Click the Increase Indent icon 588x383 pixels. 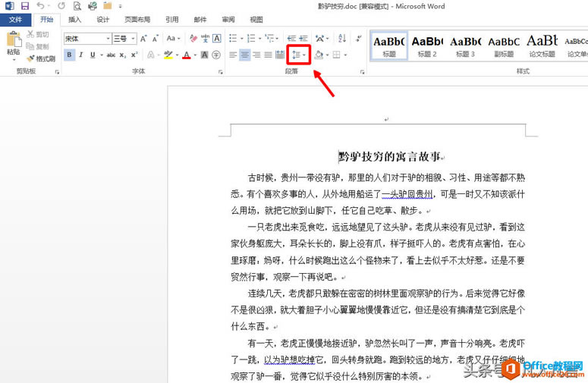pos(303,38)
